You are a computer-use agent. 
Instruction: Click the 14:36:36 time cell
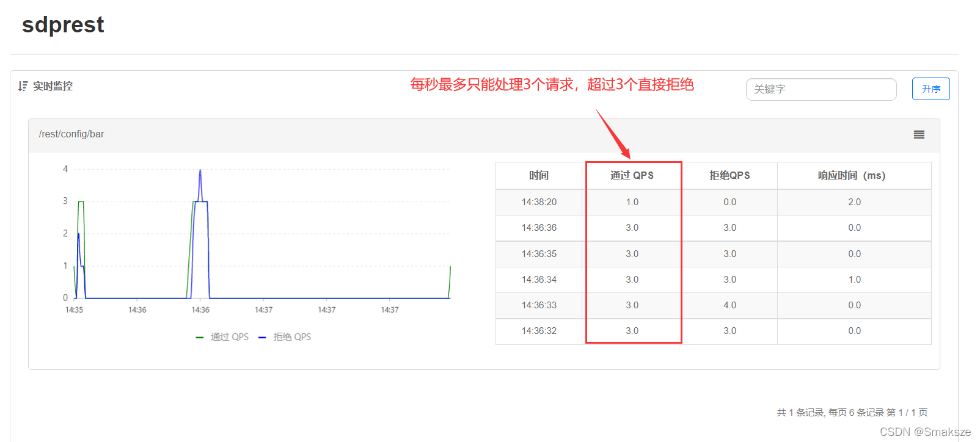(539, 228)
